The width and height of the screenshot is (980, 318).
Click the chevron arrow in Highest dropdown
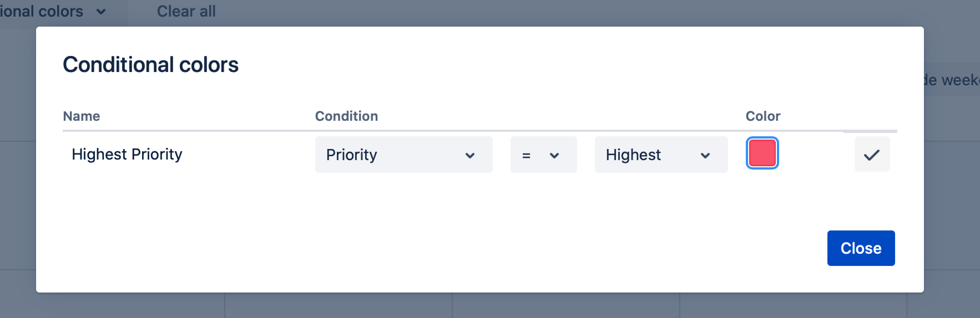pyautogui.click(x=705, y=155)
